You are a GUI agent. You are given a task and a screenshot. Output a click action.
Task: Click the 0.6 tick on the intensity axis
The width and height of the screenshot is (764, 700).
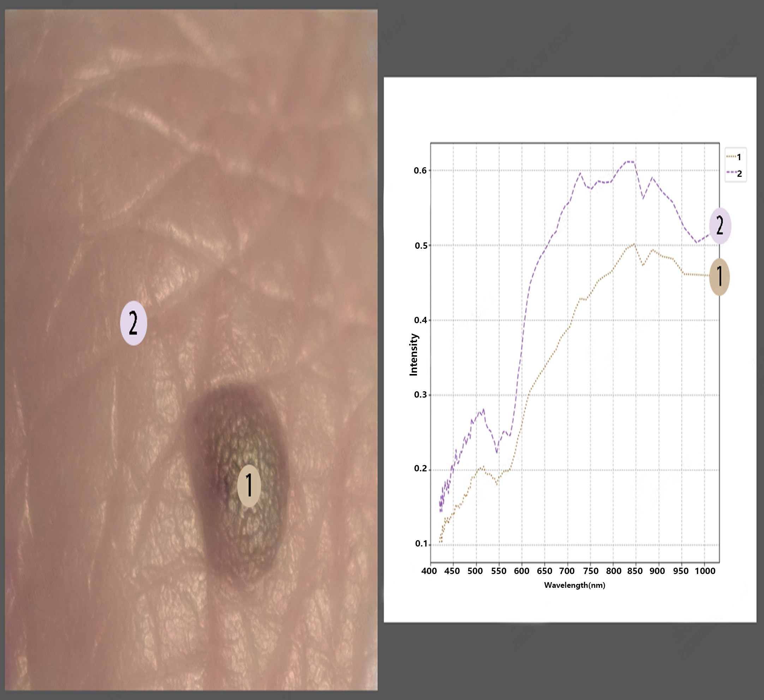pyautogui.click(x=420, y=170)
